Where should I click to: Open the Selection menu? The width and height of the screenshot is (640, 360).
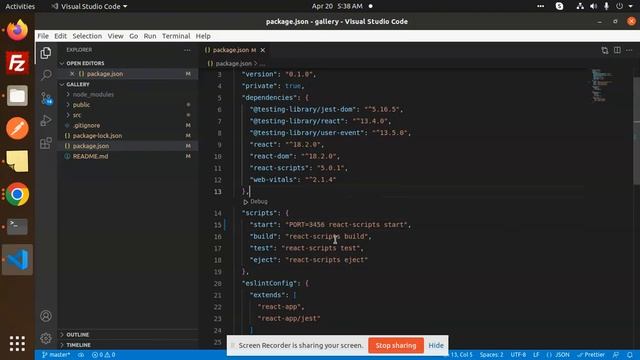87,36
